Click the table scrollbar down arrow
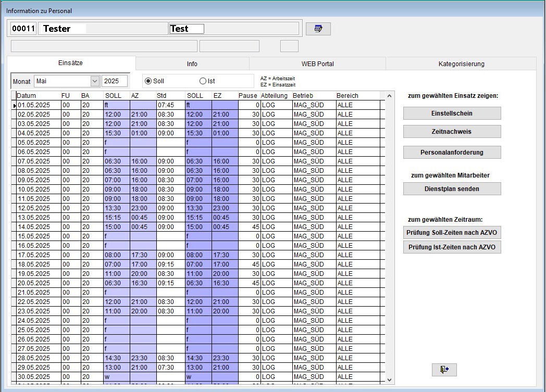 [390, 380]
